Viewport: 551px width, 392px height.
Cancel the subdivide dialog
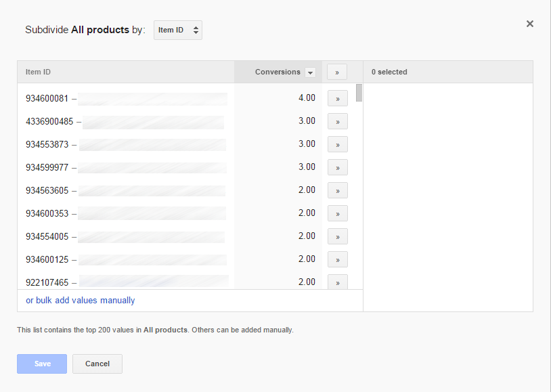point(97,364)
